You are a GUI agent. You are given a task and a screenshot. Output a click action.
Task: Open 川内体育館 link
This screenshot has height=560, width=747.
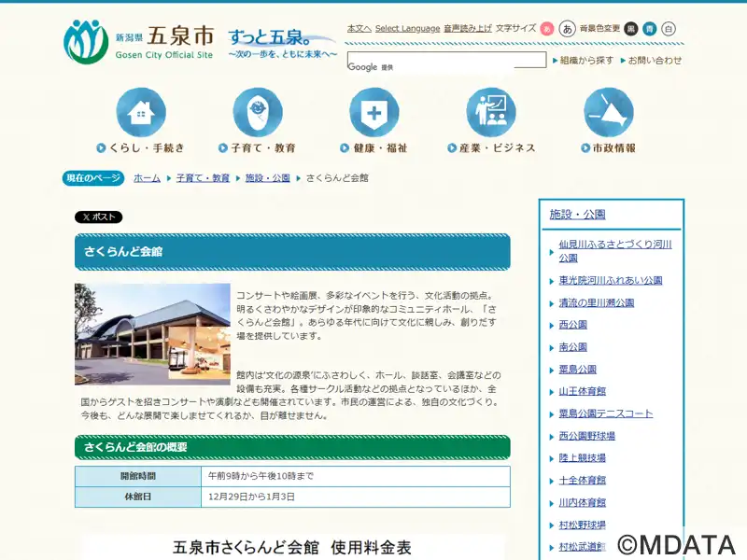(x=582, y=502)
